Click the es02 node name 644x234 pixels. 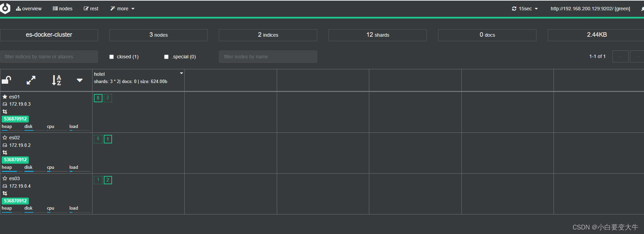(x=14, y=138)
